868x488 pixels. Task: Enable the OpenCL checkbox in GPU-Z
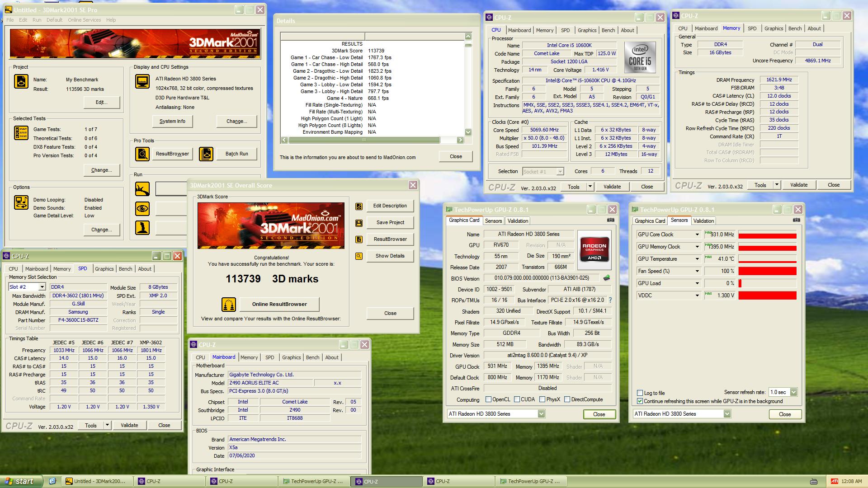click(x=488, y=399)
